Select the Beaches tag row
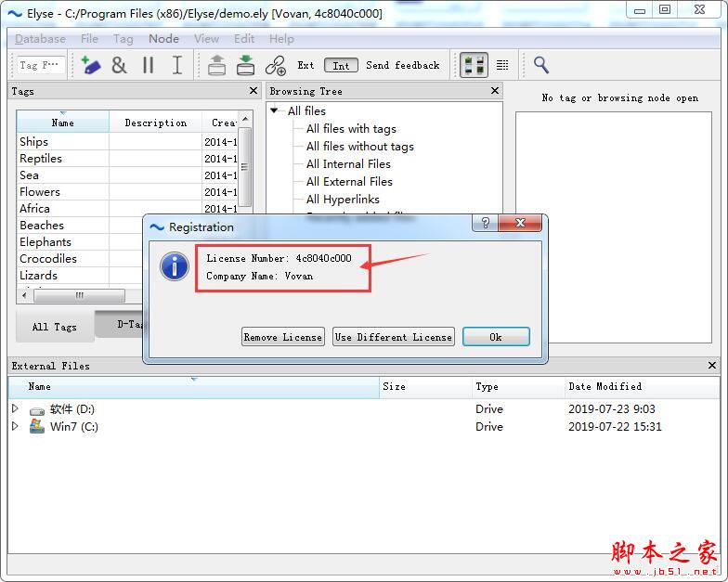Screen dimensions: 728x582 80,225
